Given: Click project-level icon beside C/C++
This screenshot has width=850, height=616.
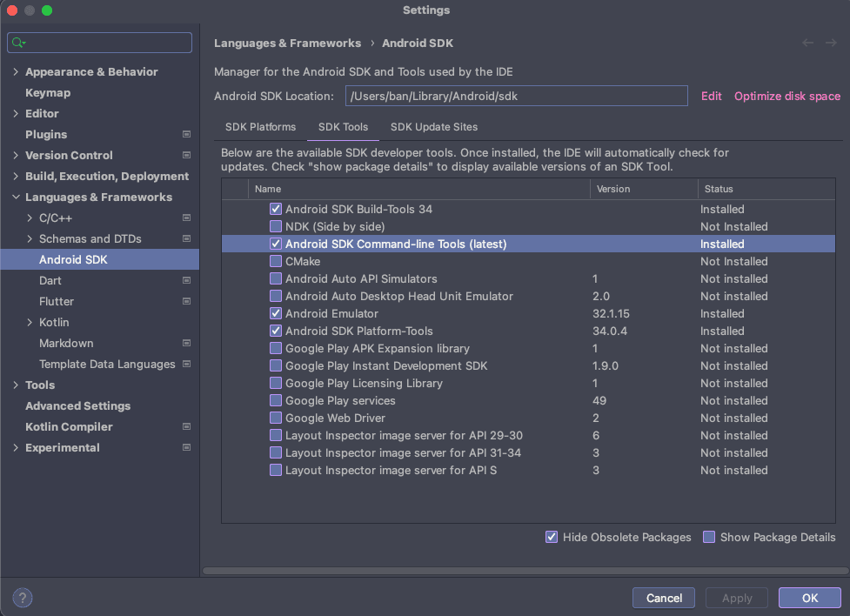Looking at the screenshot, I should [x=186, y=218].
